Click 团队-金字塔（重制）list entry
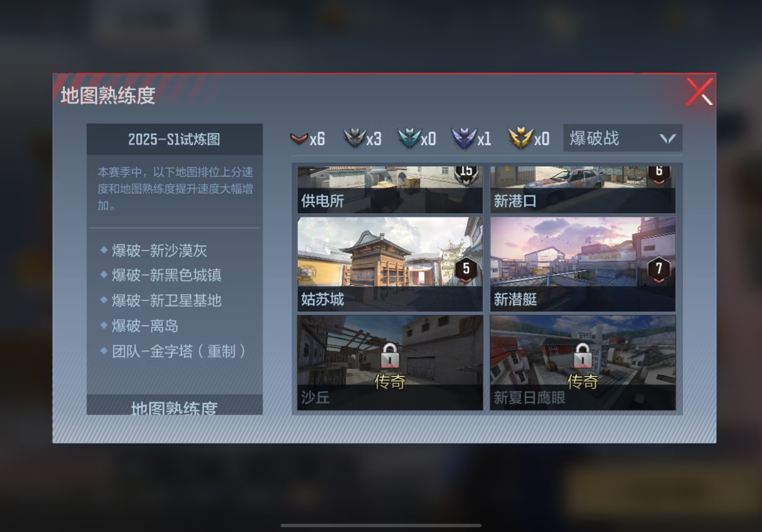Image resolution: width=762 pixels, height=532 pixels. click(x=179, y=351)
